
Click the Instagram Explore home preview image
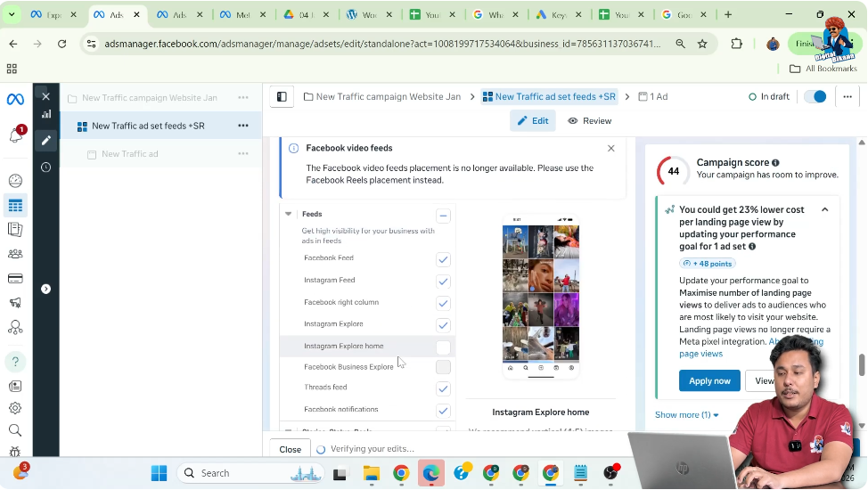pos(541,297)
